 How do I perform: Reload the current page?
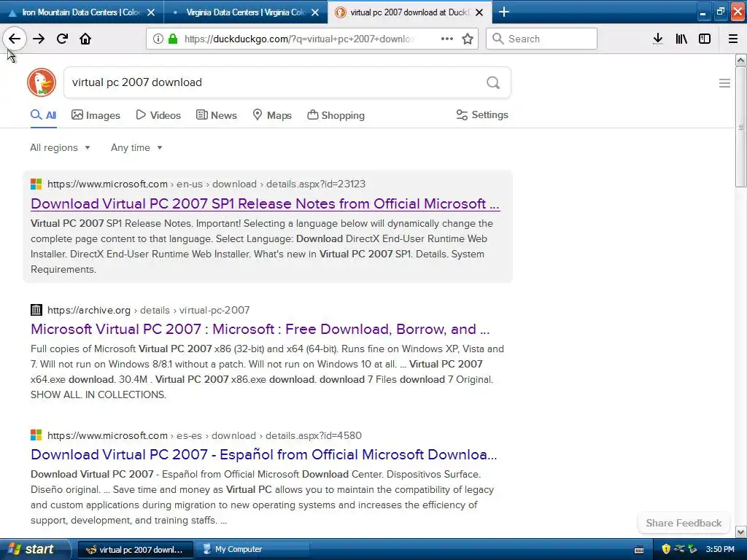click(62, 39)
